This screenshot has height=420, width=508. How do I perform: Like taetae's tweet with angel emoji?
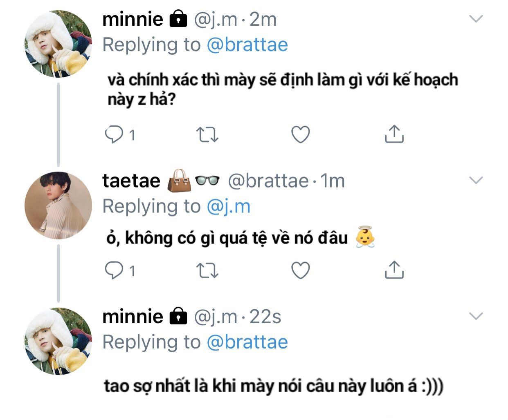point(301,270)
